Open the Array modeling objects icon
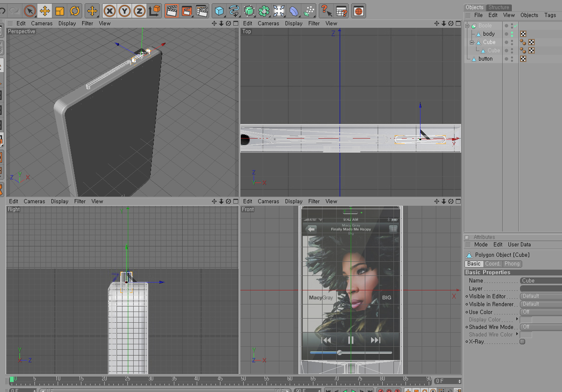This screenshot has width=562, height=392. (264, 11)
